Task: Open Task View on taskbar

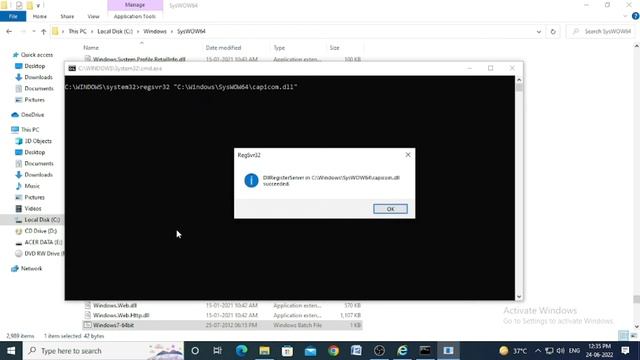Action: [218, 351]
